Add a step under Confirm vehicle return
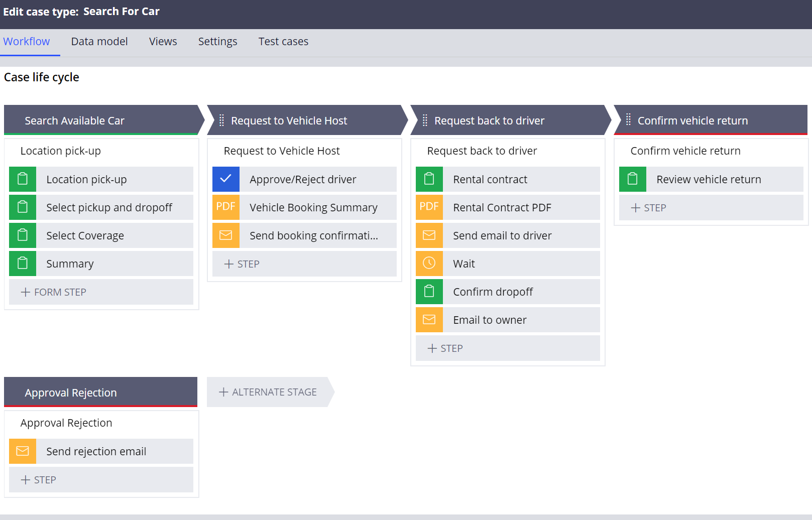 coord(711,207)
